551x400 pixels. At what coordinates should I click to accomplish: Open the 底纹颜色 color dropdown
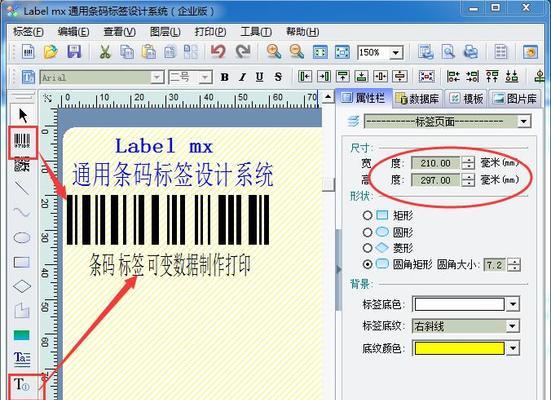tap(513, 348)
